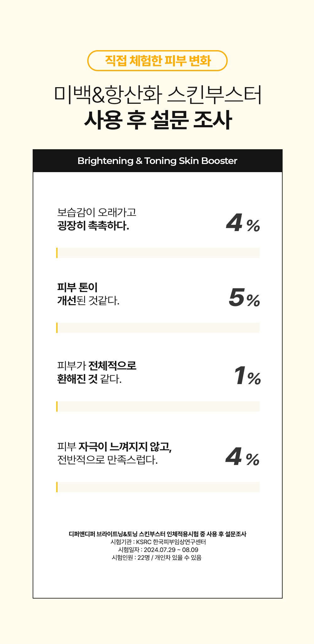
Task: Click the 5% skin tone result
Action: (244, 298)
